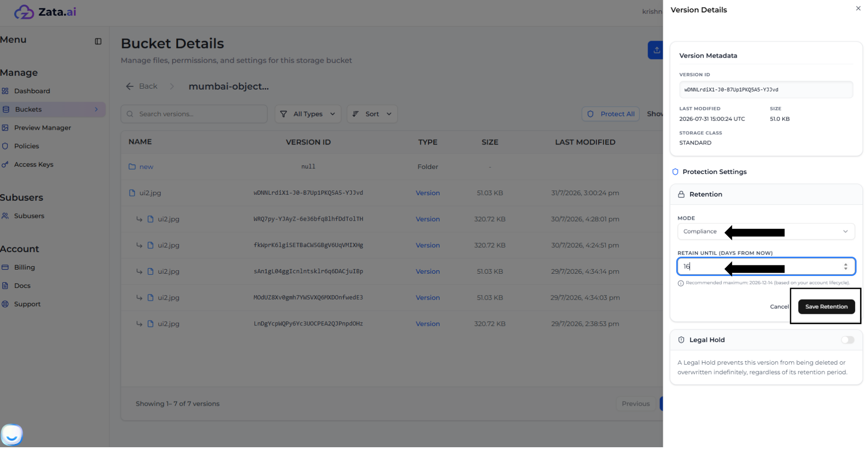Click the Subusers people icon
This screenshot has height=450, width=868.
tap(5, 216)
